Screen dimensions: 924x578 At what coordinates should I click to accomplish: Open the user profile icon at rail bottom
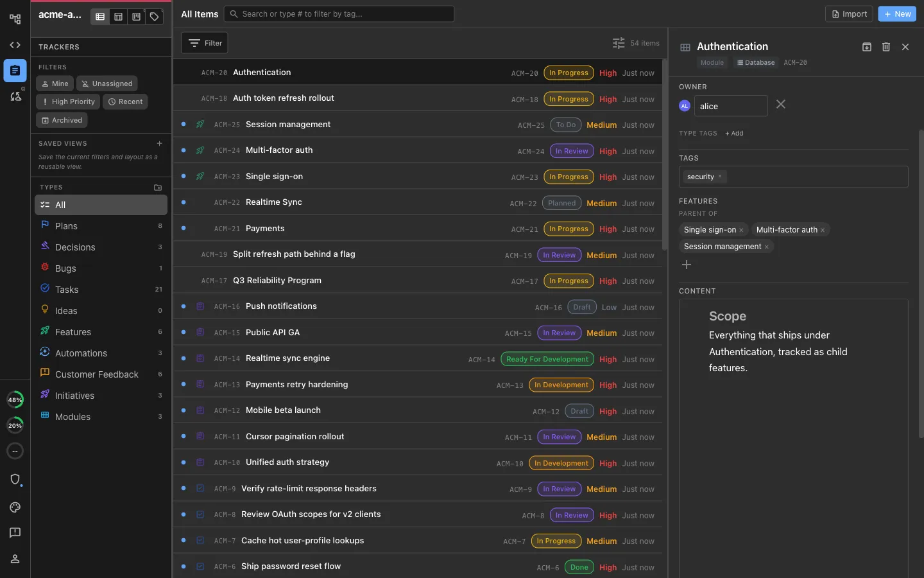(15, 559)
